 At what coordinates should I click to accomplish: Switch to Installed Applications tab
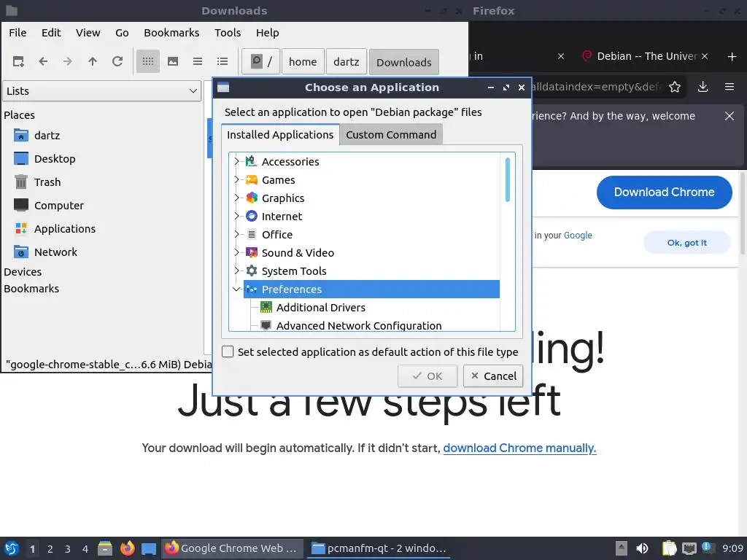[280, 135]
